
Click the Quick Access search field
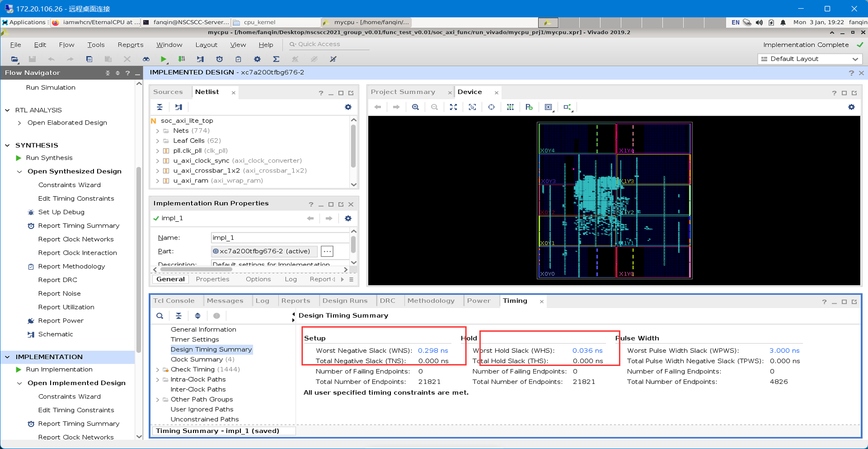coord(328,44)
